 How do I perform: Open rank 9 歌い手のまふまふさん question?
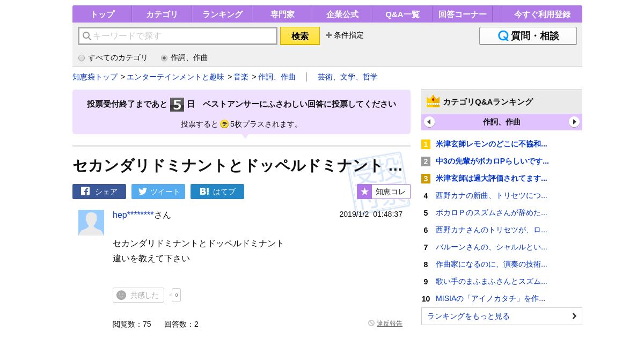point(492,281)
